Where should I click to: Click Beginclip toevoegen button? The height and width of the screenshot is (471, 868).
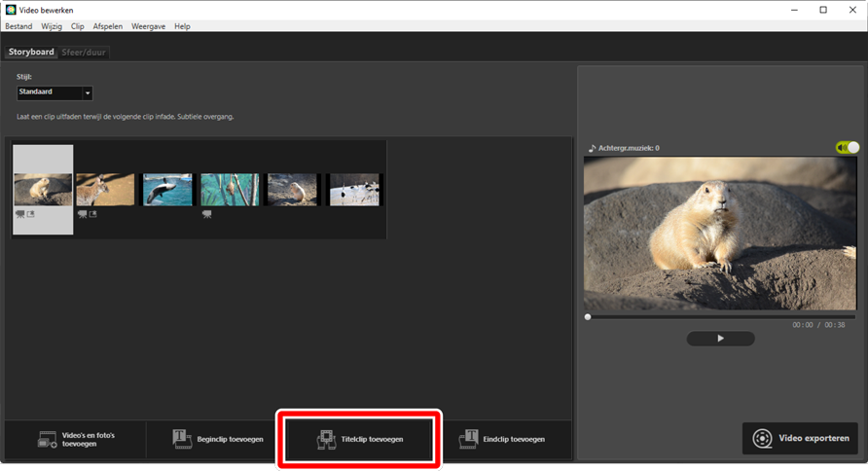(218, 440)
